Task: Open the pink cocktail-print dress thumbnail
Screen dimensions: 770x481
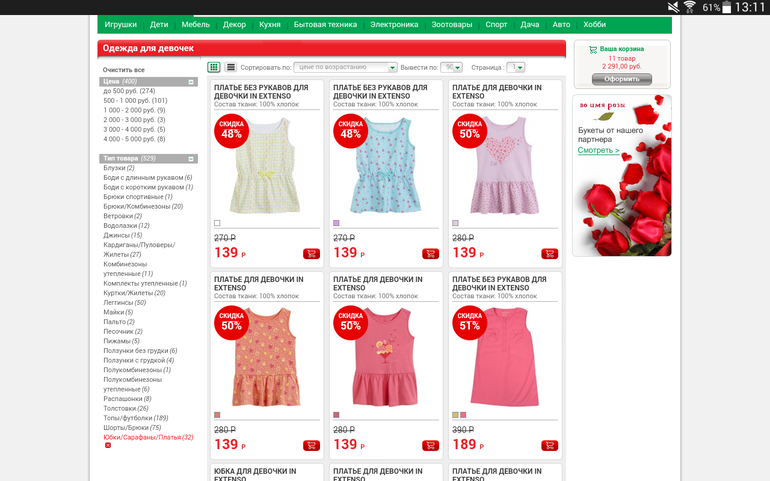Action: [385, 357]
